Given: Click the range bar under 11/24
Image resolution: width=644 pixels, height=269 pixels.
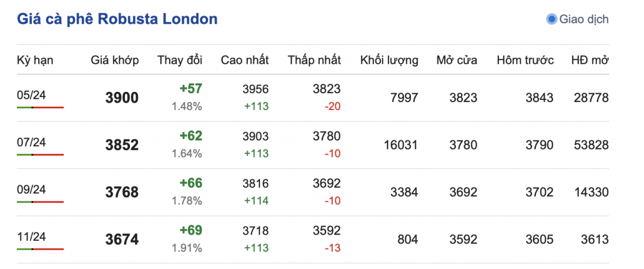Looking at the screenshot, I should click(40, 249).
